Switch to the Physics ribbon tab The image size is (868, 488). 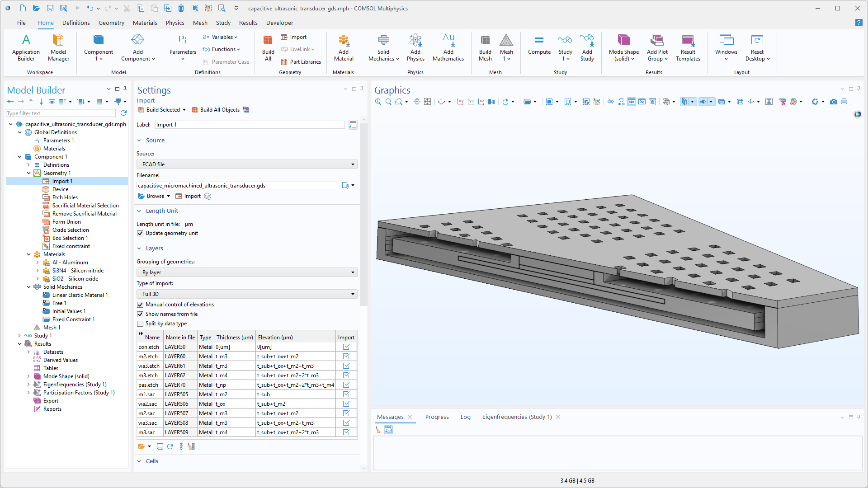click(175, 23)
